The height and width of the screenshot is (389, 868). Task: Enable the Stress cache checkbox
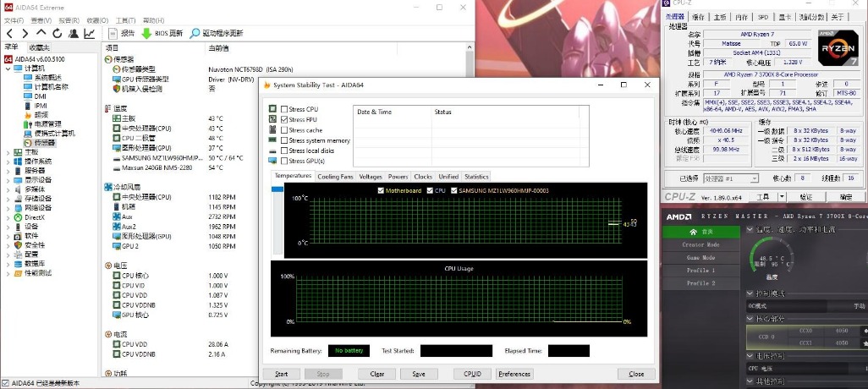(x=284, y=130)
